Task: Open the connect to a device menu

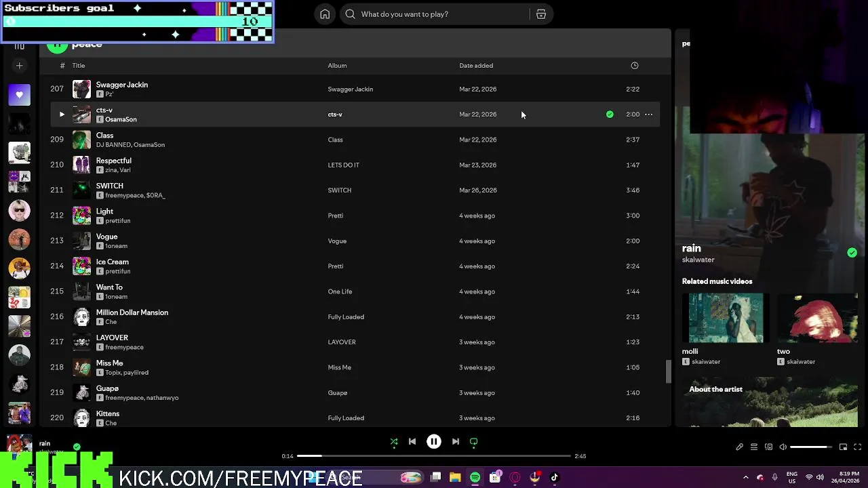Action: pos(768,447)
